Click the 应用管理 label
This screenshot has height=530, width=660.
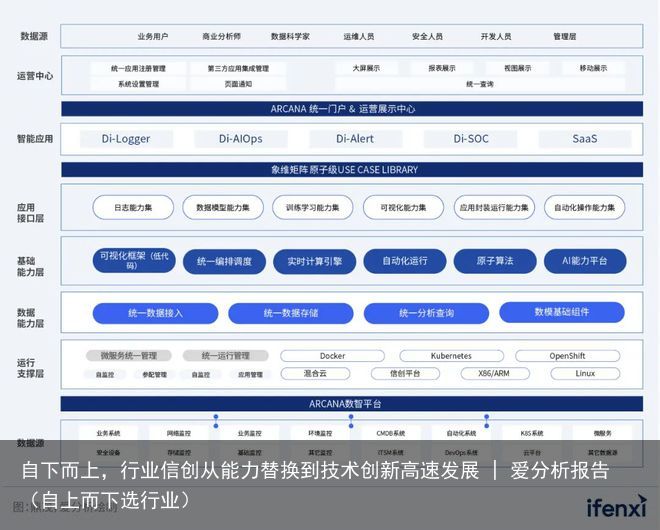click(x=250, y=374)
